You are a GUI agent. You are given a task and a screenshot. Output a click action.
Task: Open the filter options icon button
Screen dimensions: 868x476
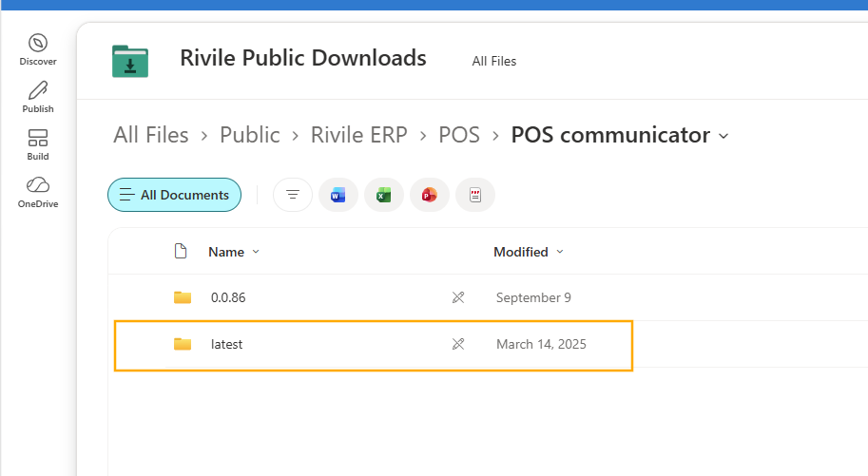coord(292,195)
